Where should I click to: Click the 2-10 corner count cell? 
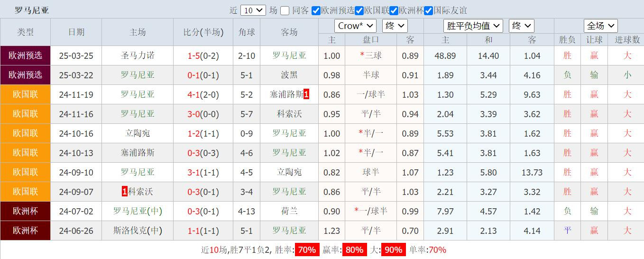click(247, 55)
